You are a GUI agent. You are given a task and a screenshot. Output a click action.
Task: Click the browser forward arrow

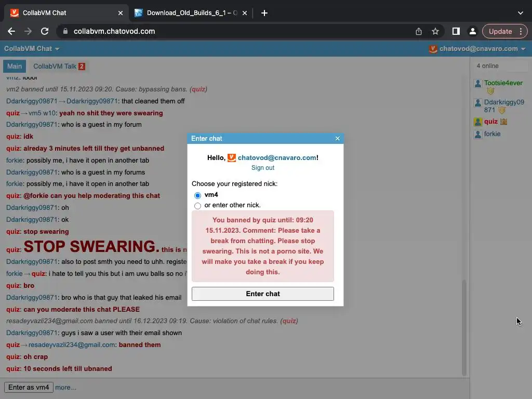tap(28, 31)
